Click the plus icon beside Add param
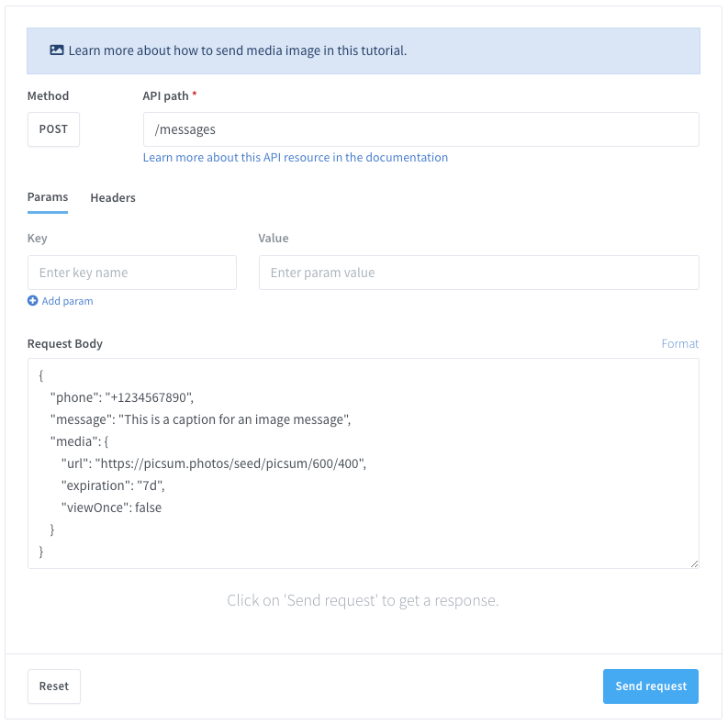 coord(33,301)
